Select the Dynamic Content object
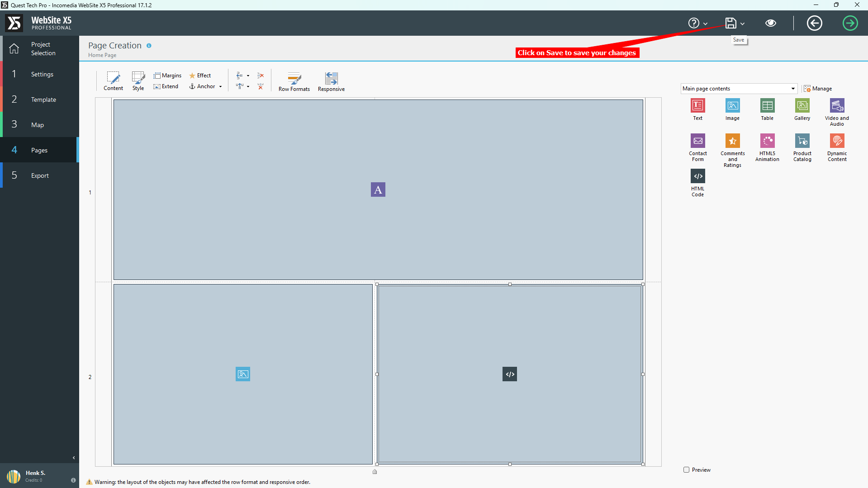 tap(837, 148)
